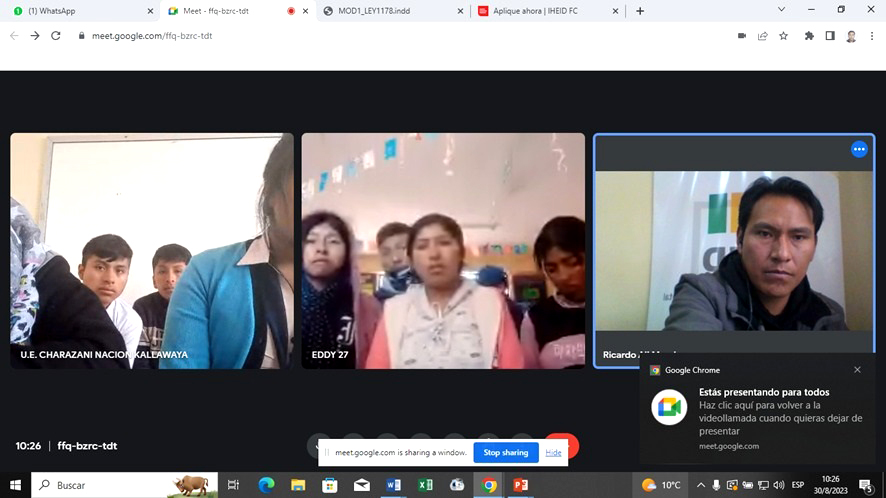Viewport: 886px width, 498px height.
Task: Select the EDDY 27 video tile
Action: tap(443, 250)
